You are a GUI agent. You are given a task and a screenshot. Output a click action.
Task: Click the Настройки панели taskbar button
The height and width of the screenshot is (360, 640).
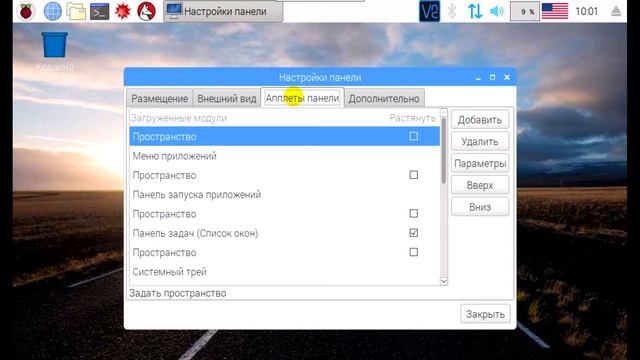pos(223,11)
